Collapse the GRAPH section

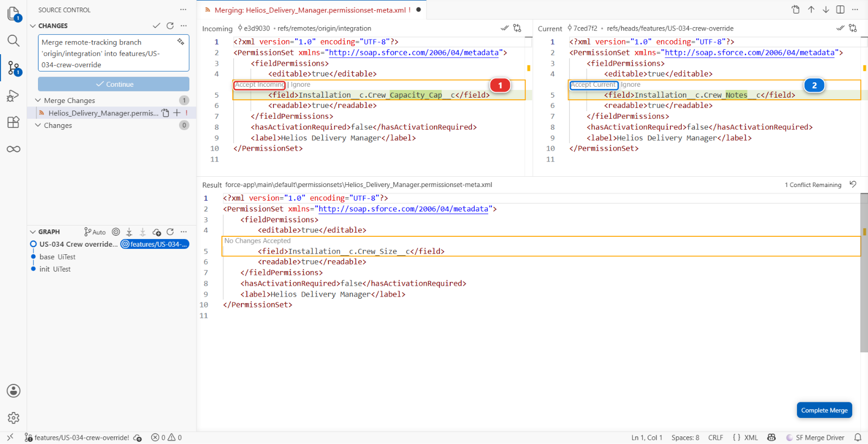(33, 231)
